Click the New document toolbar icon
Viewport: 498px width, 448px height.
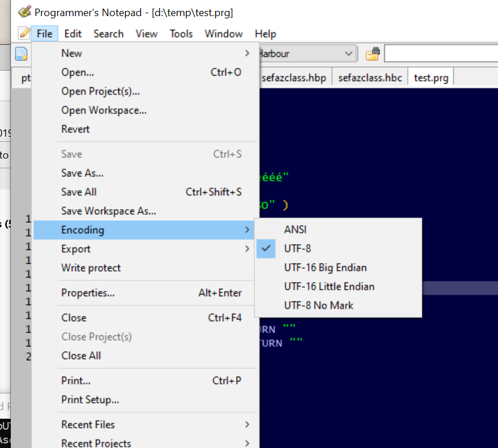[22, 53]
